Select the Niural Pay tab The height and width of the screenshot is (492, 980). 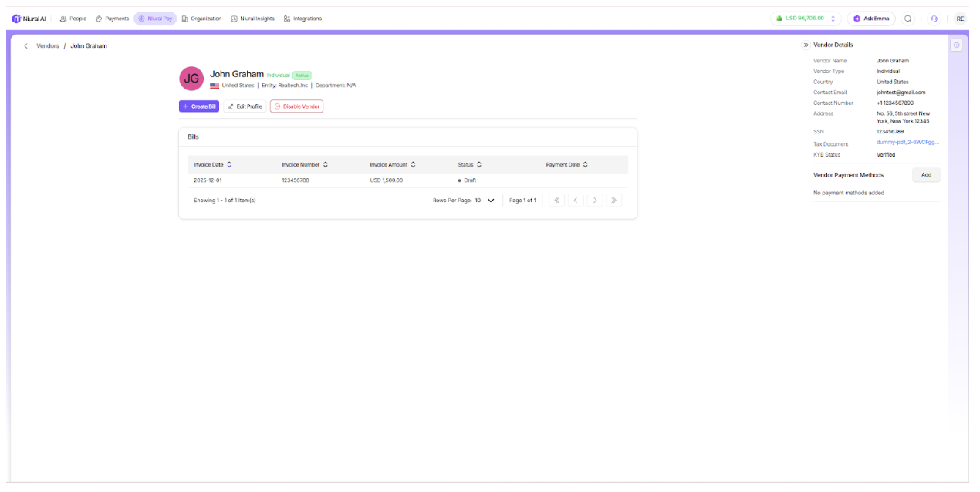tap(155, 19)
